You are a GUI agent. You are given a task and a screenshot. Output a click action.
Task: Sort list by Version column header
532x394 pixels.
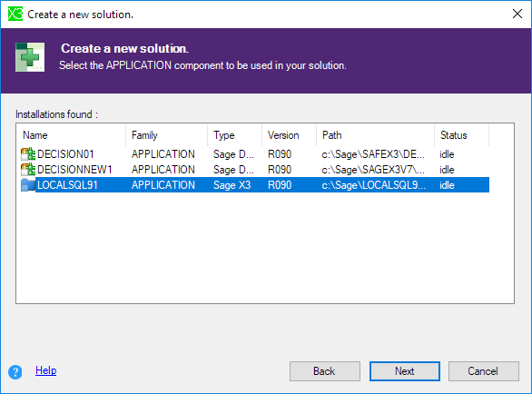(x=289, y=135)
